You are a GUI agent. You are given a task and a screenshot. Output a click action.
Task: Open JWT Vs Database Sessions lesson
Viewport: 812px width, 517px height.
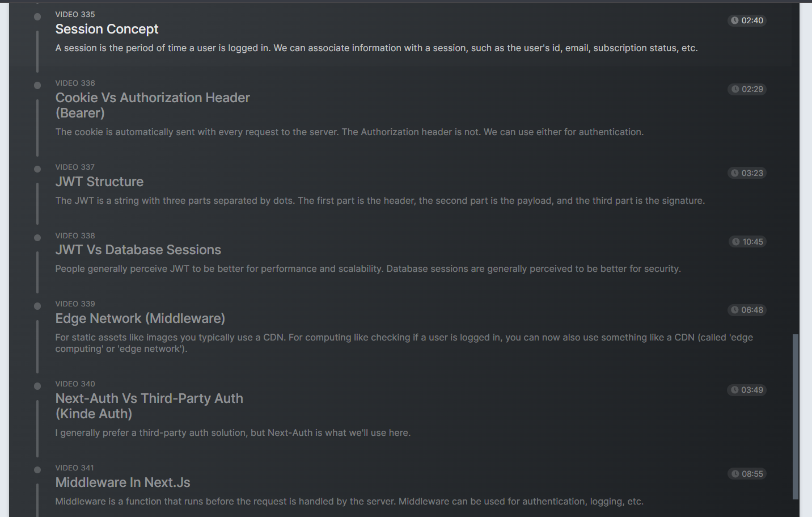pyautogui.click(x=138, y=250)
